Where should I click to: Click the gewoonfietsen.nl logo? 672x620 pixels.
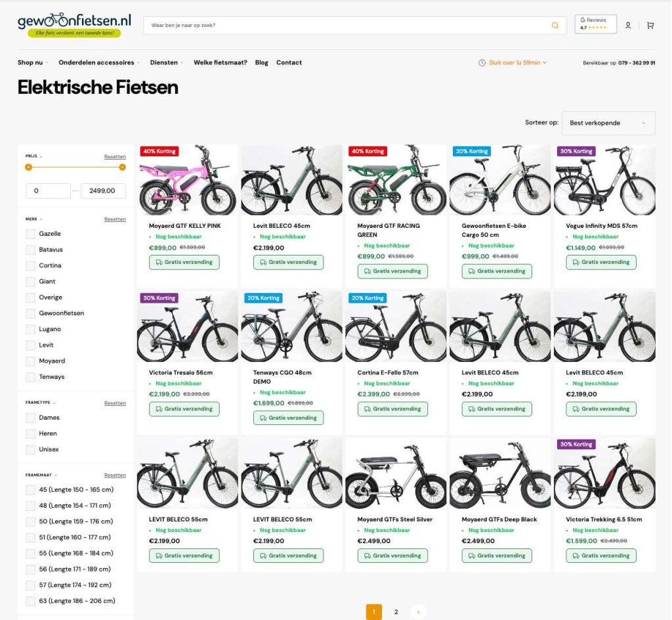tap(75, 25)
